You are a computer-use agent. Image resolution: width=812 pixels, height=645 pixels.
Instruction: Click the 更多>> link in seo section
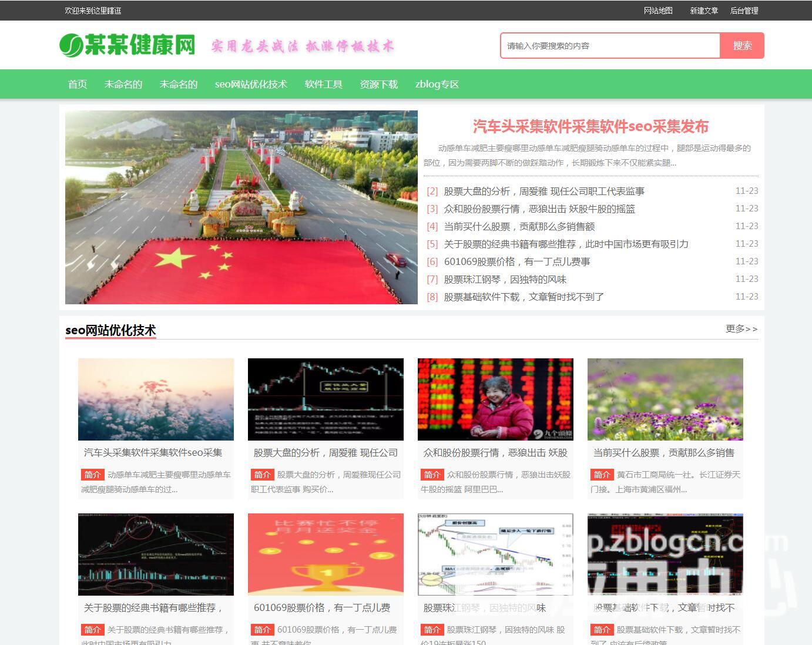[741, 329]
